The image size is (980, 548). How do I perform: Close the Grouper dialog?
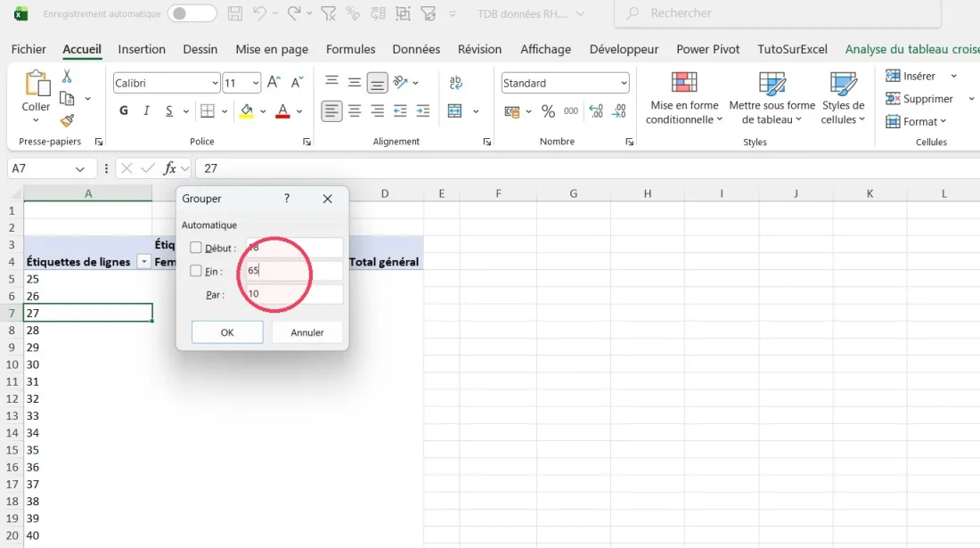pos(328,199)
